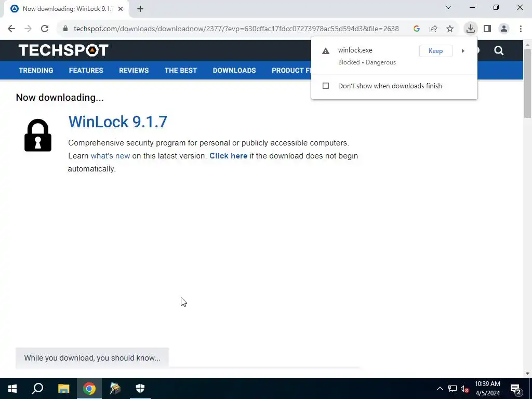Open the PRODUCT FINDER menu item

pos(291,70)
